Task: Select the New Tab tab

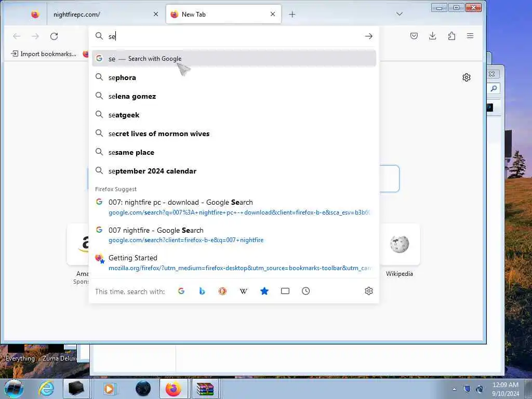Action: [223, 14]
